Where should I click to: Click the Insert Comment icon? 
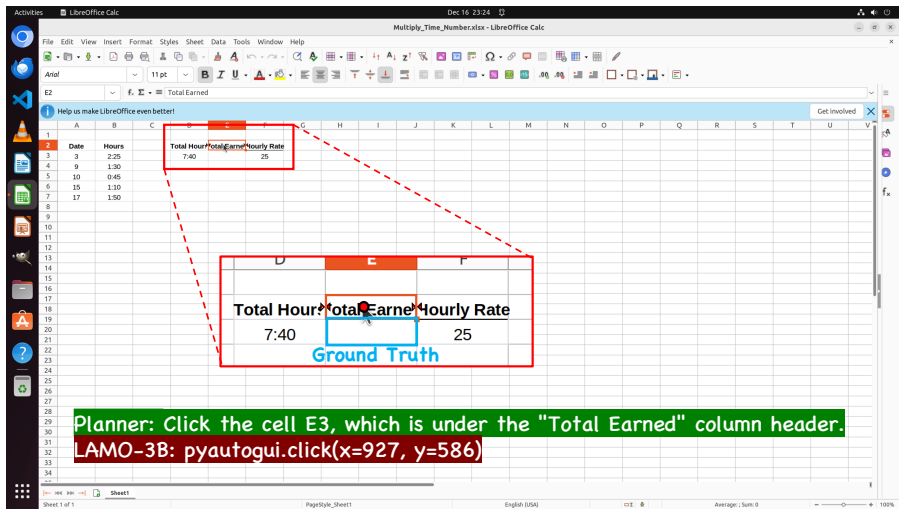pyautogui.click(x=526, y=57)
